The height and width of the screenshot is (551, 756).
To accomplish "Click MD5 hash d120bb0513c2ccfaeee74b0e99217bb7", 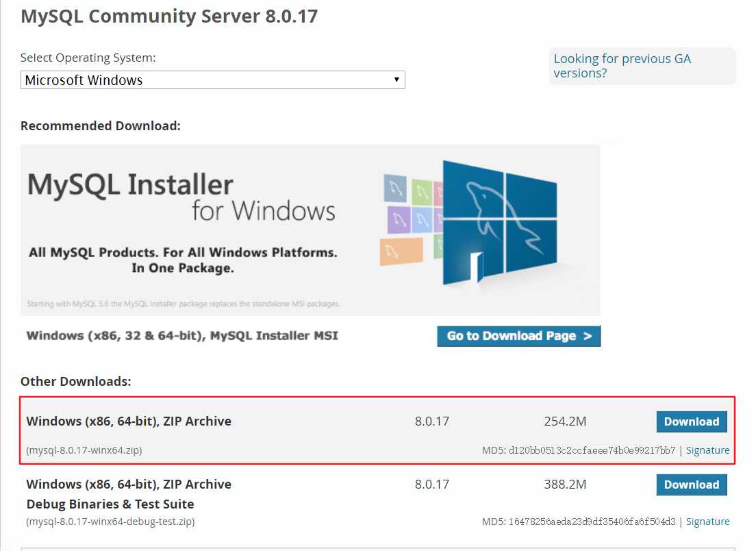I will (592, 450).
